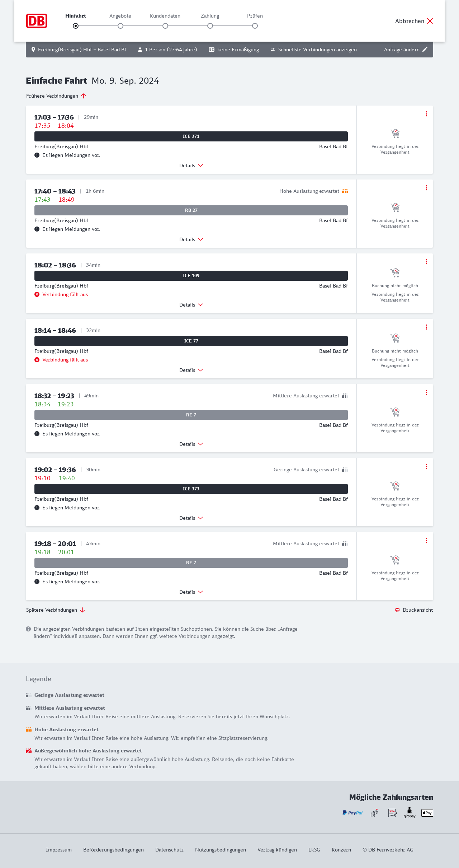Click the pencil icon beside Anfrage ändern

click(425, 50)
